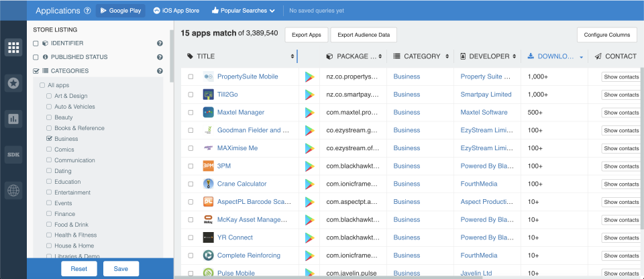The height and width of the screenshot is (279, 644).
Task: Click the help icon for IDENTIFIER filter
Action: click(160, 43)
